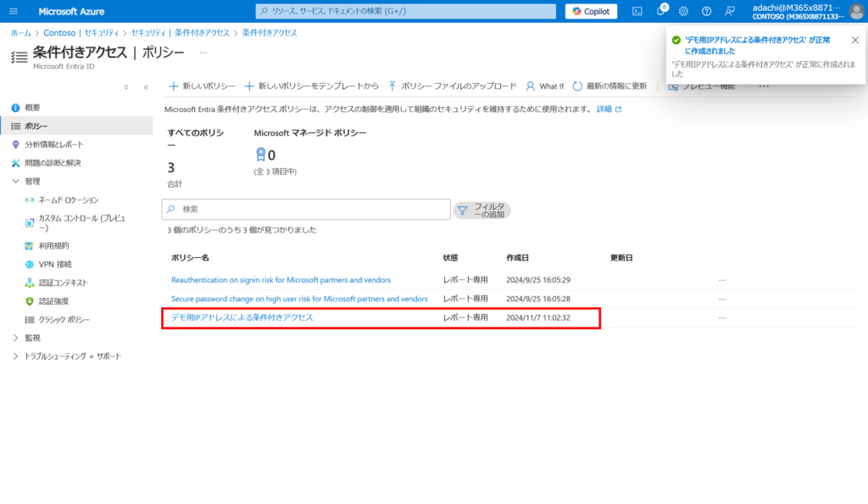868x504 pixels.
Task: Expand トラブルシューティング + サポート section
Action: pyautogui.click(x=15, y=356)
